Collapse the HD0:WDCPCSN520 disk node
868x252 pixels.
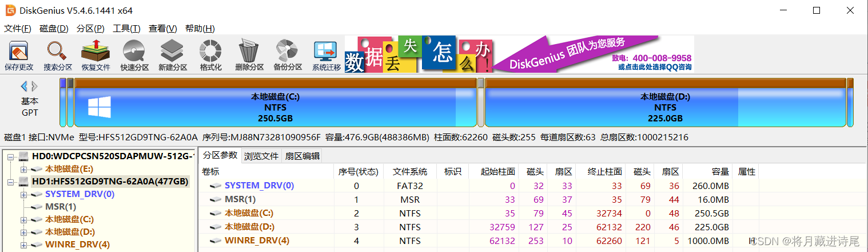tap(10, 156)
